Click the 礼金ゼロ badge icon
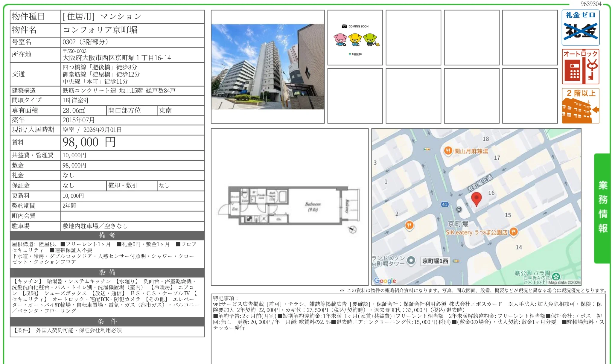The width and height of the screenshot is (615, 364). (580, 28)
